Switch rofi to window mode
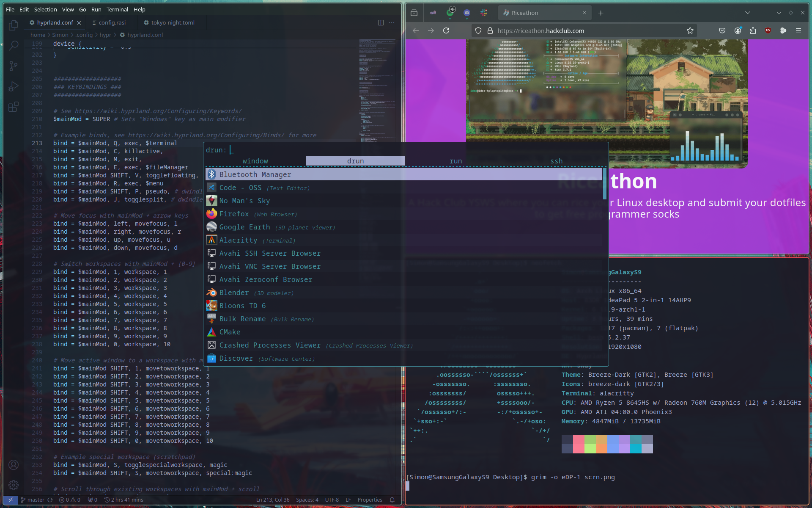The image size is (812, 508). (x=255, y=161)
